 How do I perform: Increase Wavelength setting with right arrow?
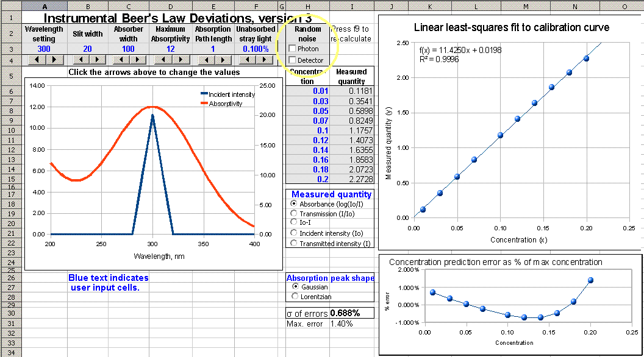click(x=56, y=59)
